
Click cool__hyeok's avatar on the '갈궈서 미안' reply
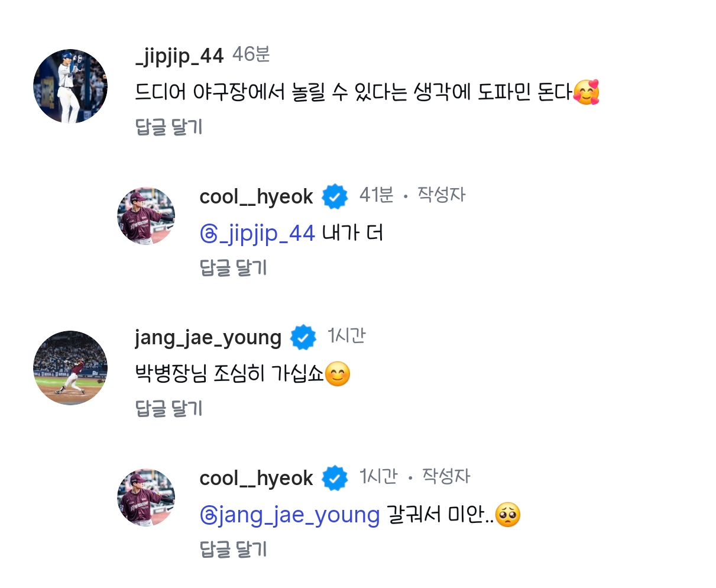coord(146,498)
